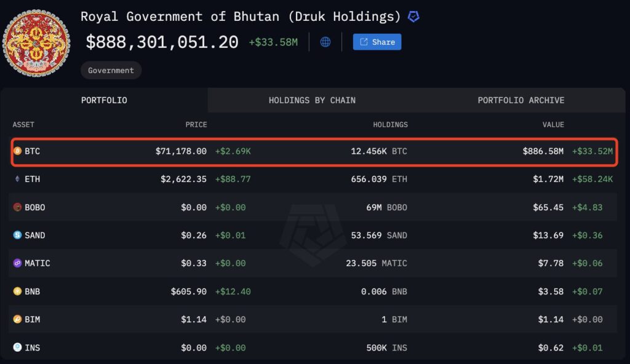Select the MATIC token icon
Image resolution: width=630 pixels, height=364 pixels.
(x=18, y=263)
